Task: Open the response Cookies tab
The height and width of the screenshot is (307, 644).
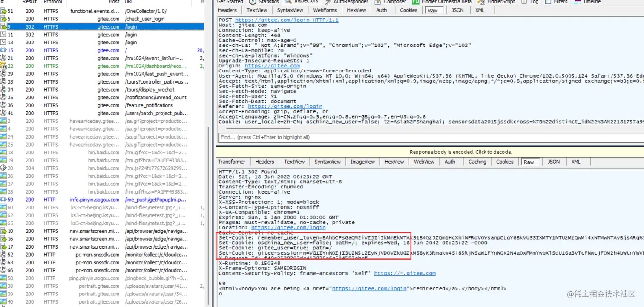Action: tap(505, 162)
